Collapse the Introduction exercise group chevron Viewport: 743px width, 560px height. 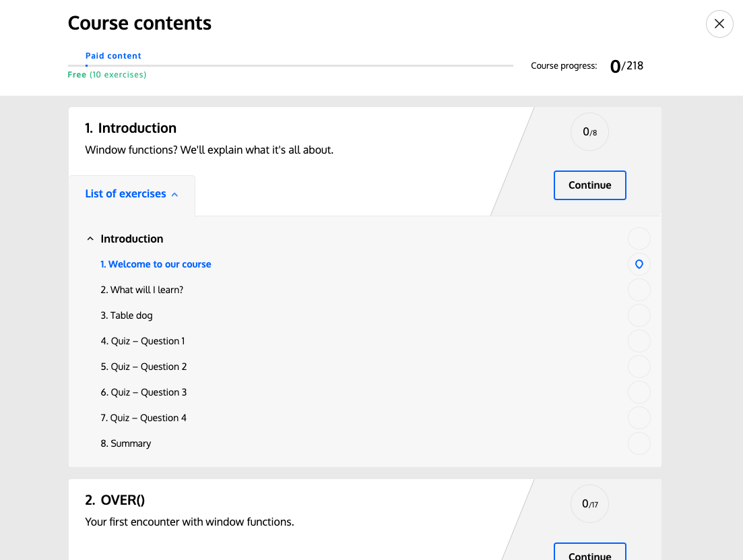coord(90,239)
